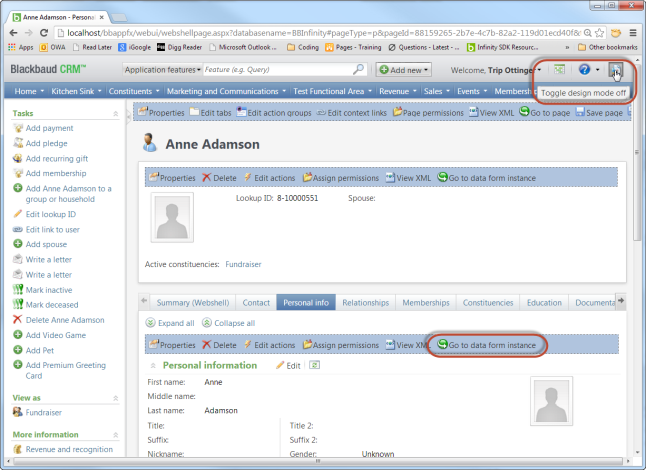Switch to the Relationships tab
This screenshot has height=470, width=646.
(365, 302)
